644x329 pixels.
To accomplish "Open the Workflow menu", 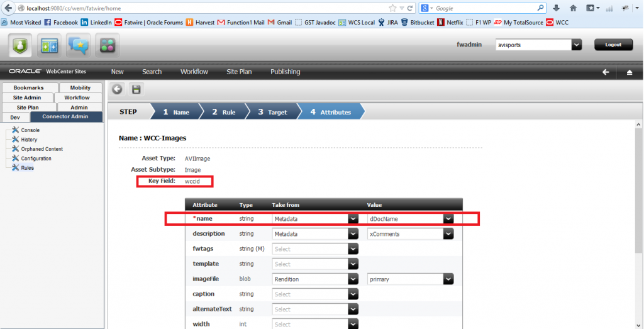I will pyautogui.click(x=194, y=72).
